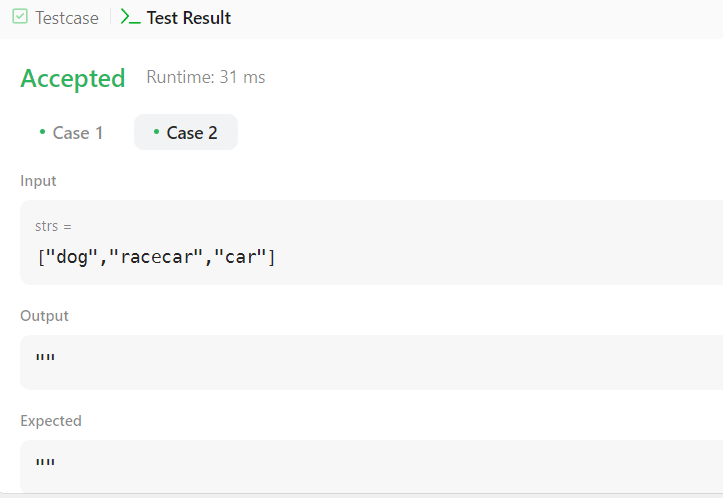Viewport: 723px width, 498px height.
Task: Click the empty string in Output box
Action: (x=45, y=358)
